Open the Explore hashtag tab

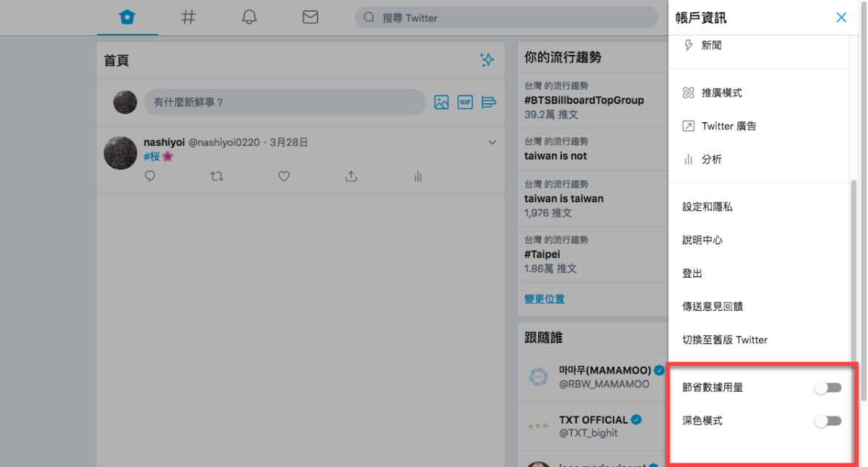point(188,17)
